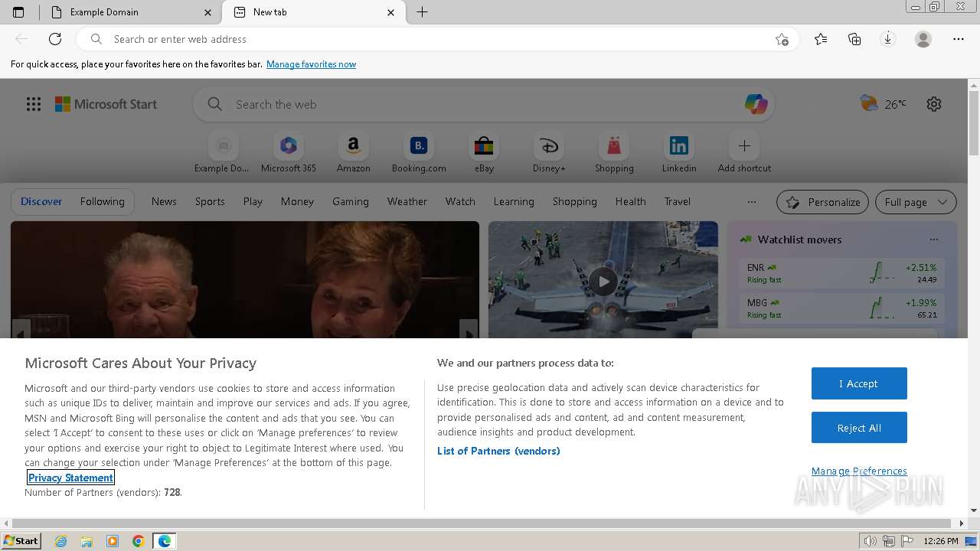Open the Play category
This screenshot has width=980, height=551.
253,201
